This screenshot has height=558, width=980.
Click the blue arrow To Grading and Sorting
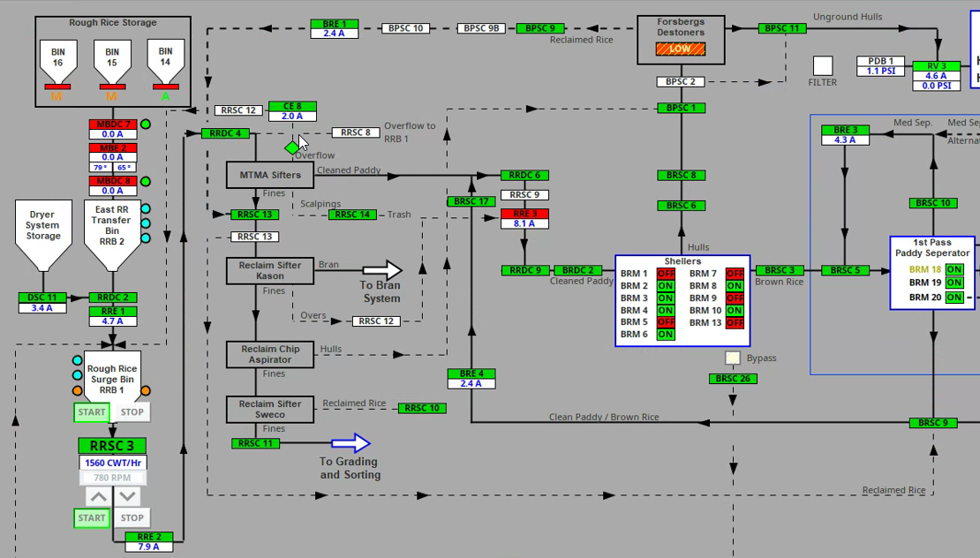click(351, 443)
